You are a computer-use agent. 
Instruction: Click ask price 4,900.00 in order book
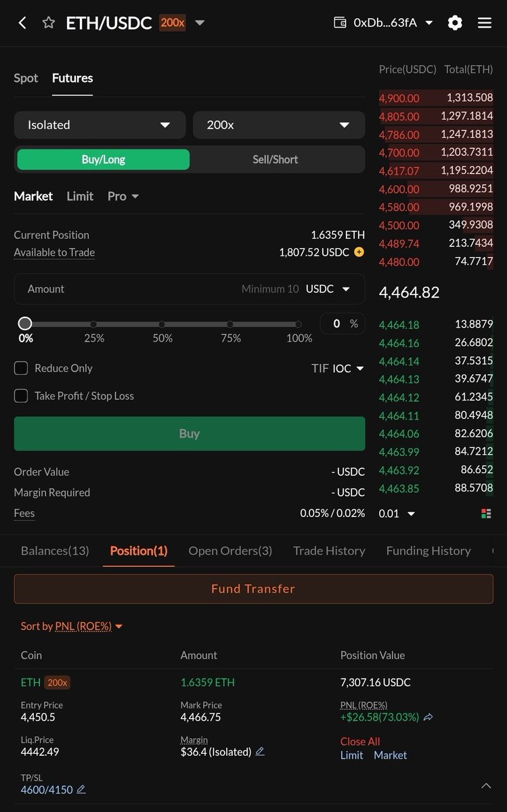click(x=399, y=98)
